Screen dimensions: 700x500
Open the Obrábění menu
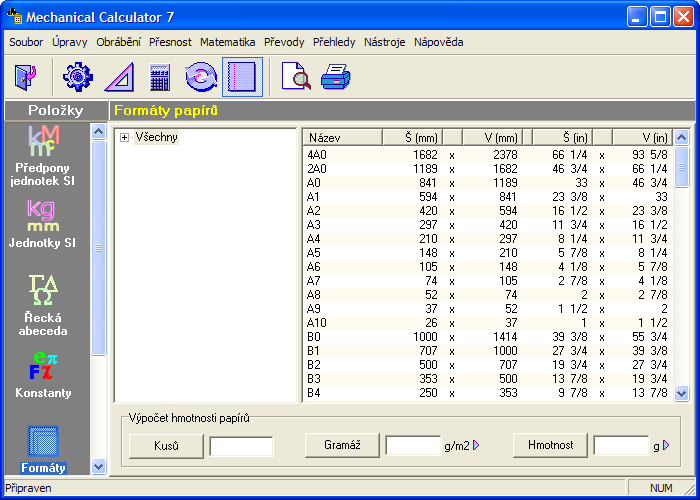pos(118,42)
